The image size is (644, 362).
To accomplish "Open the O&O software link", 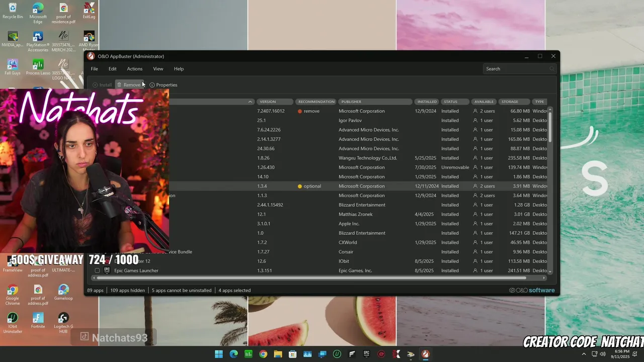I will tap(532, 290).
